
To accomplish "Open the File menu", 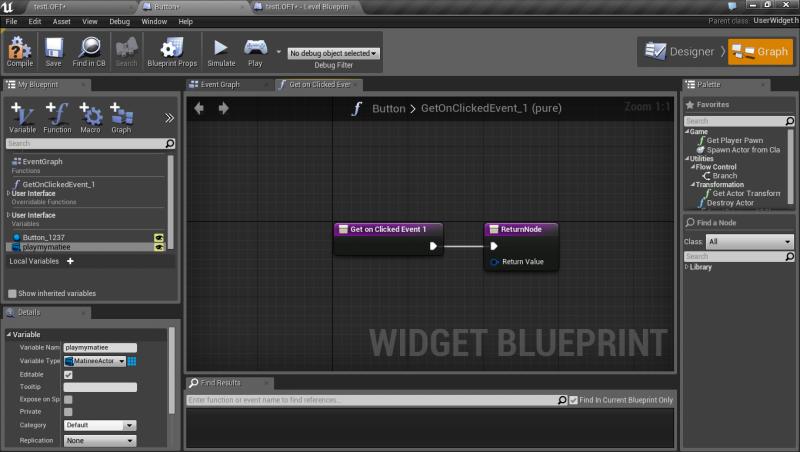I will pos(11,21).
